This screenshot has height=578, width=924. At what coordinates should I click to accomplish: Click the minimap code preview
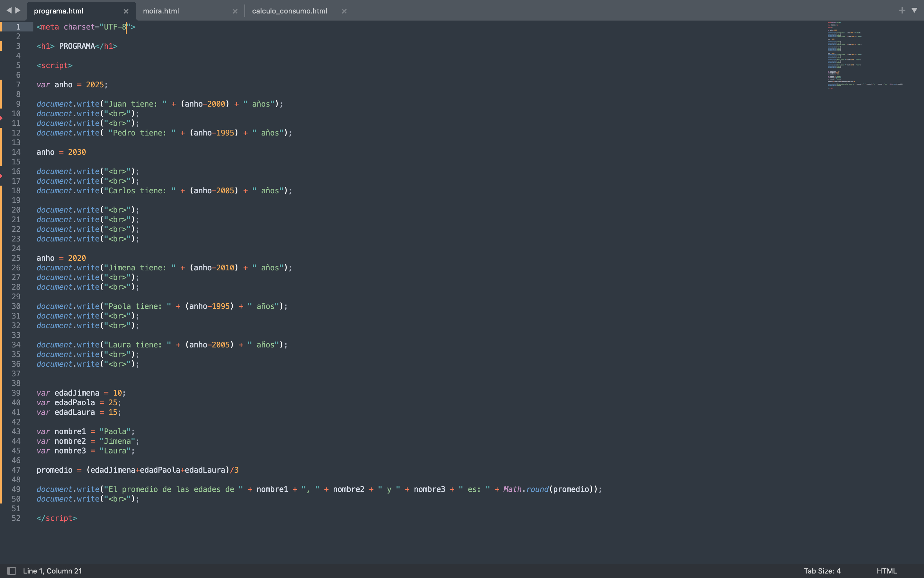click(x=865, y=55)
